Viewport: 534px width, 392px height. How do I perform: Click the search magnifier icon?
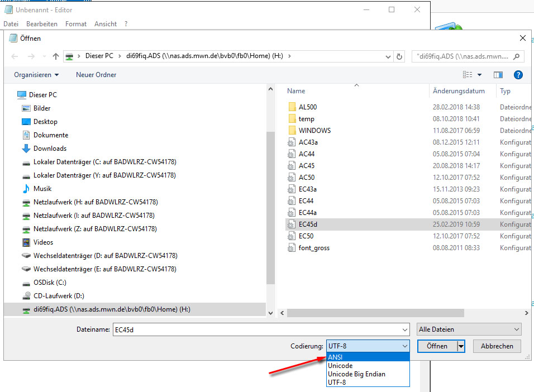point(517,56)
